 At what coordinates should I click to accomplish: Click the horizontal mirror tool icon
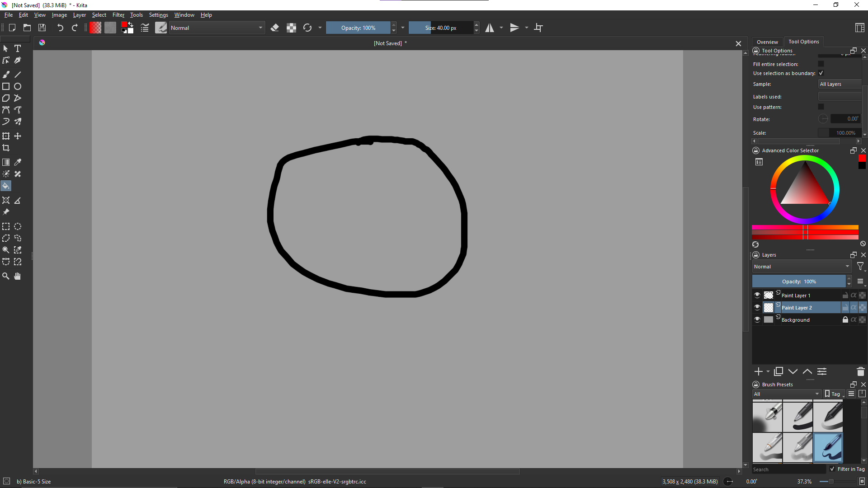(490, 28)
